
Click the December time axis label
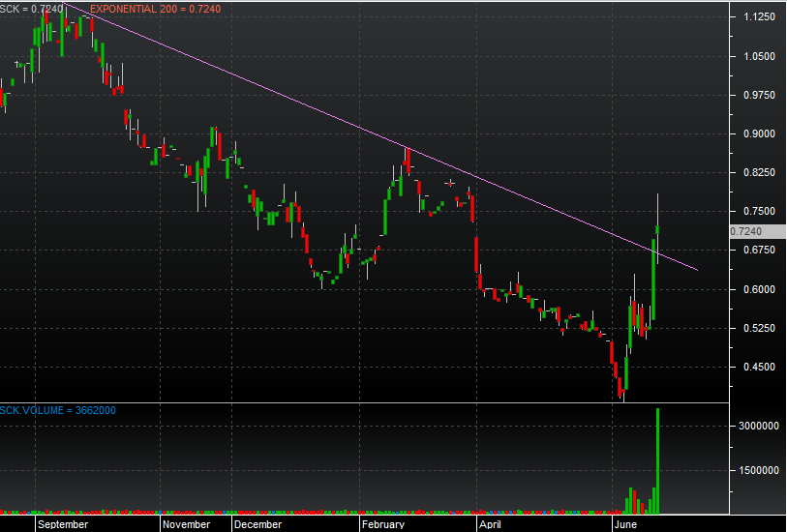[x=258, y=524]
